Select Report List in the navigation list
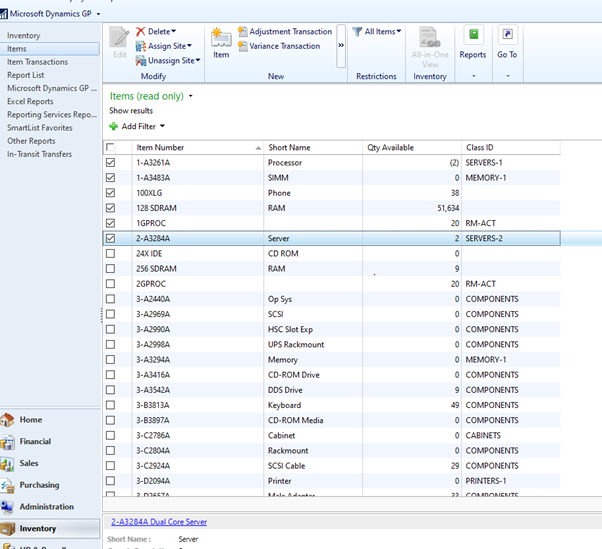602x549 pixels. coord(25,75)
